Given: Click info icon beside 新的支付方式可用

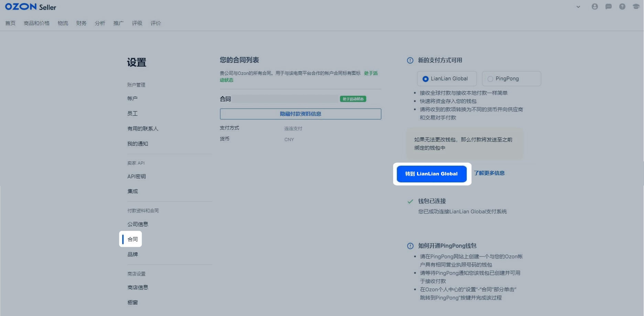Looking at the screenshot, I should click(410, 60).
